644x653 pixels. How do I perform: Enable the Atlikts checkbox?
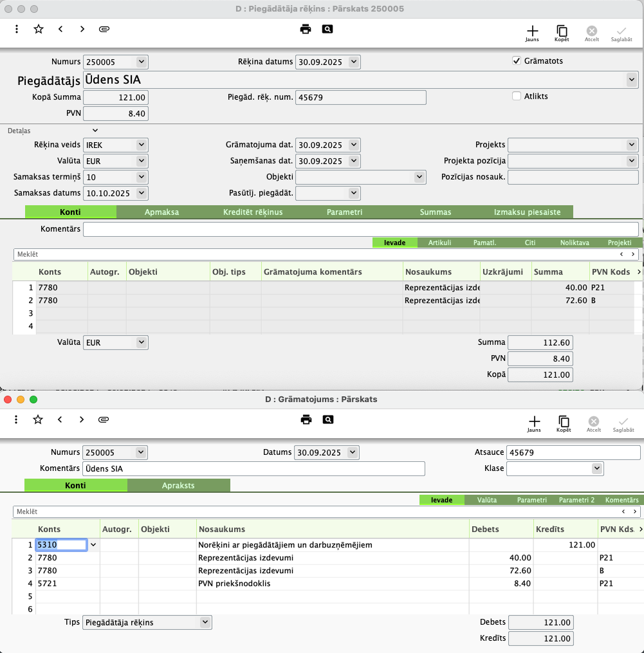516,97
